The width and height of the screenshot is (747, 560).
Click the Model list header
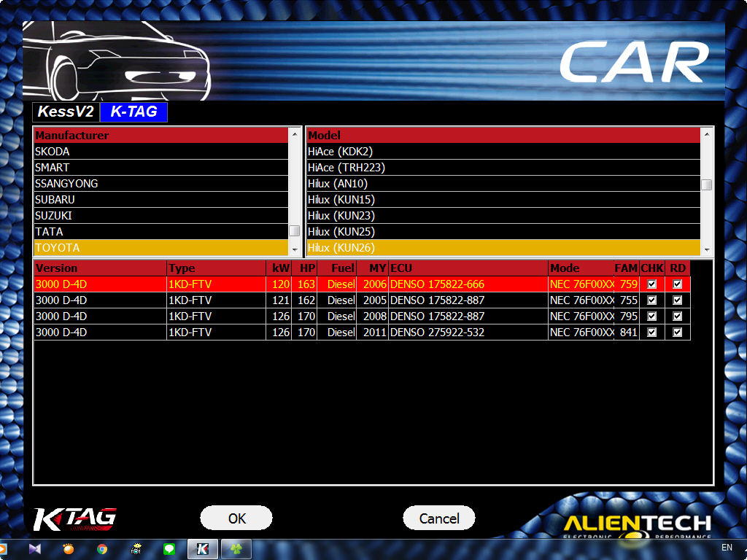tap(503, 135)
